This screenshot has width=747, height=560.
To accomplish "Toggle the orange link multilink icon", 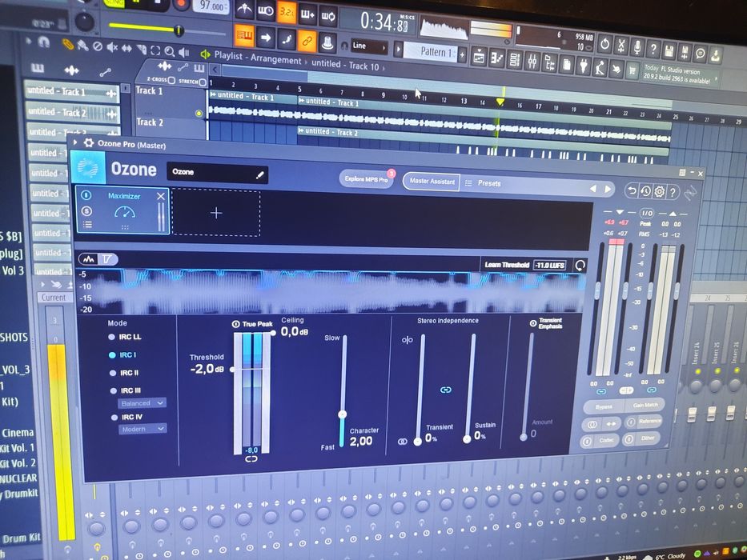I will click(307, 41).
